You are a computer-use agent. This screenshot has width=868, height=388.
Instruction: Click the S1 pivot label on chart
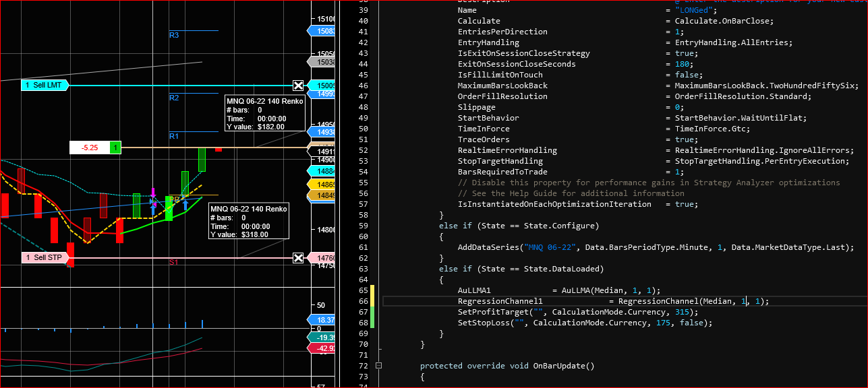pos(173,263)
